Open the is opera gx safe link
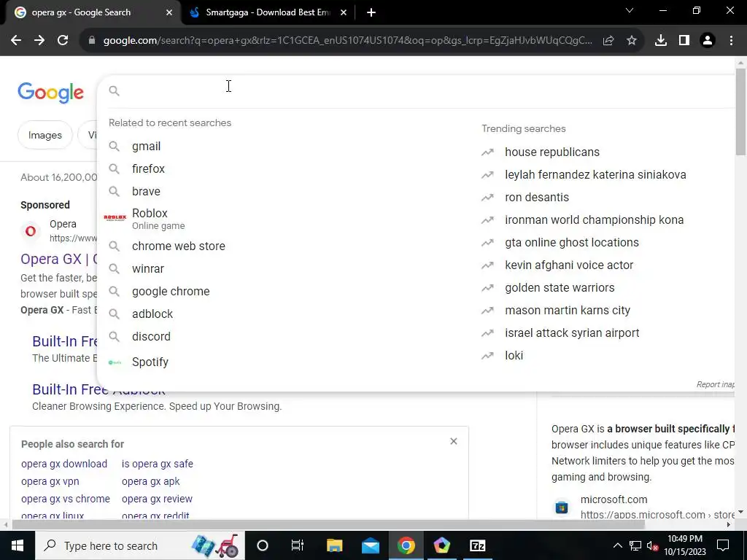The width and height of the screenshot is (747, 560). (158, 464)
